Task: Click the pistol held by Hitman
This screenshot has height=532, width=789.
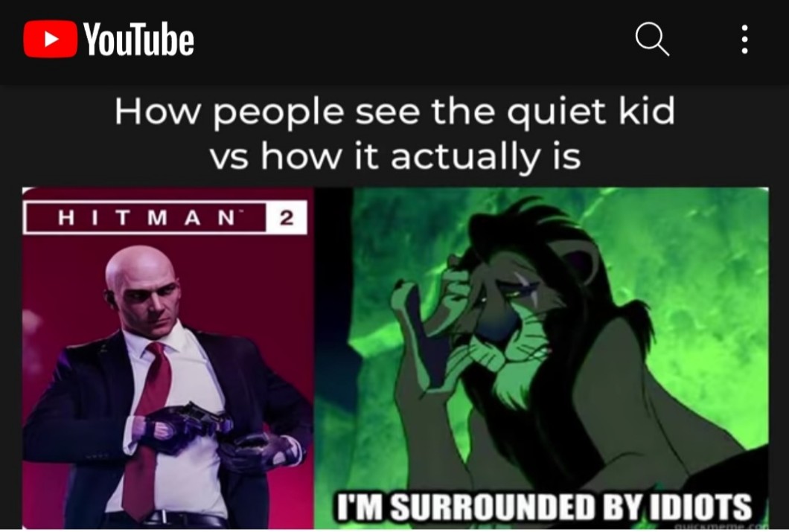Action: click(204, 417)
